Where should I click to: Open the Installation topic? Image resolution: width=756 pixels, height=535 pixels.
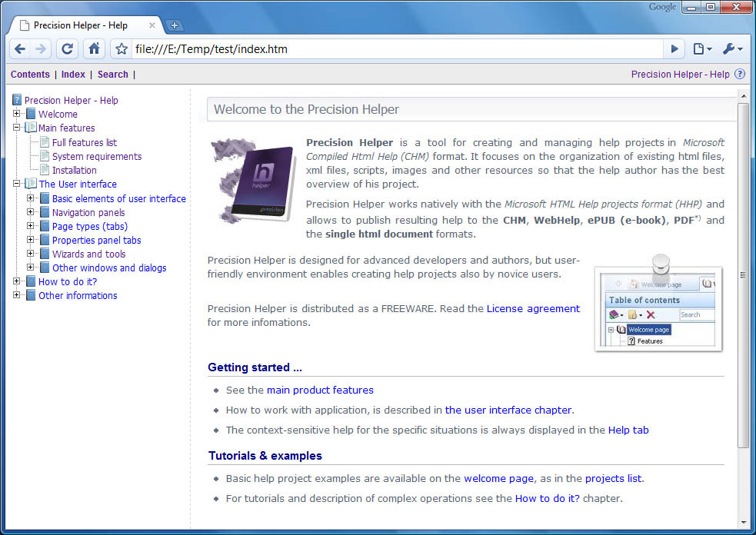point(75,170)
